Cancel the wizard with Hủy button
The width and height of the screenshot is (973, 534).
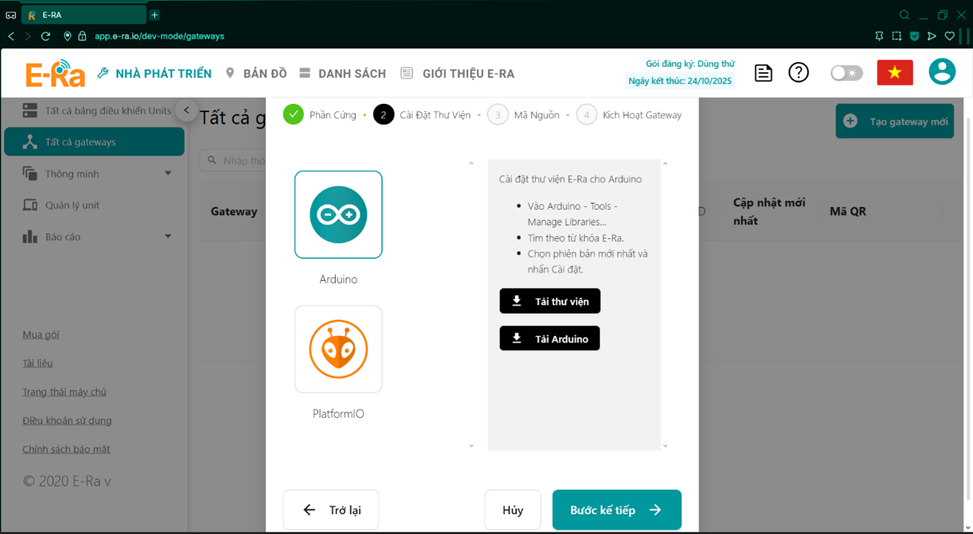(513, 510)
